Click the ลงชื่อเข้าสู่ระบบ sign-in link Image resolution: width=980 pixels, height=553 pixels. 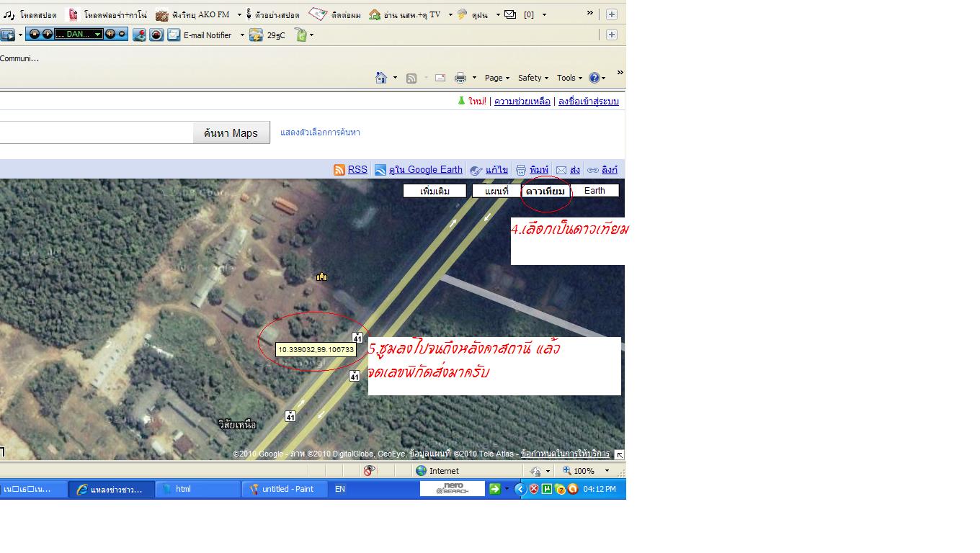tap(589, 102)
